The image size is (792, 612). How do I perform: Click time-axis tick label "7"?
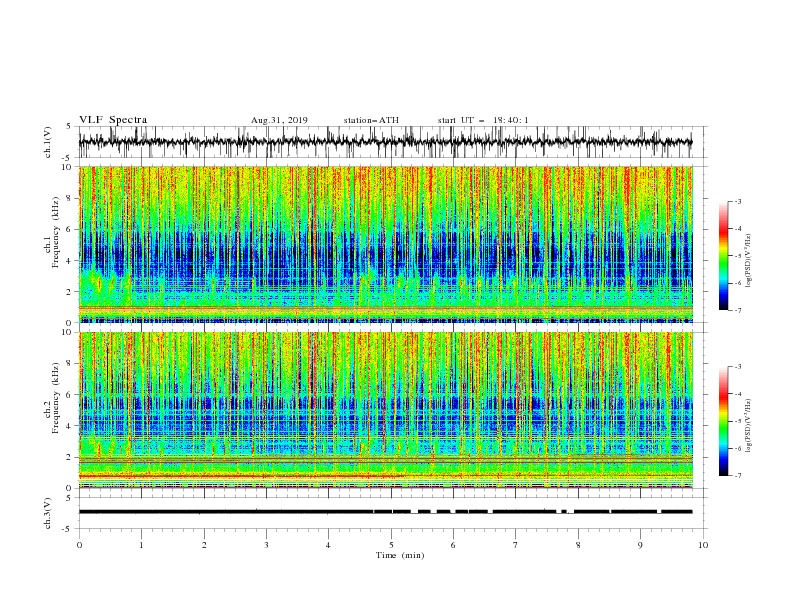[516, 545]
